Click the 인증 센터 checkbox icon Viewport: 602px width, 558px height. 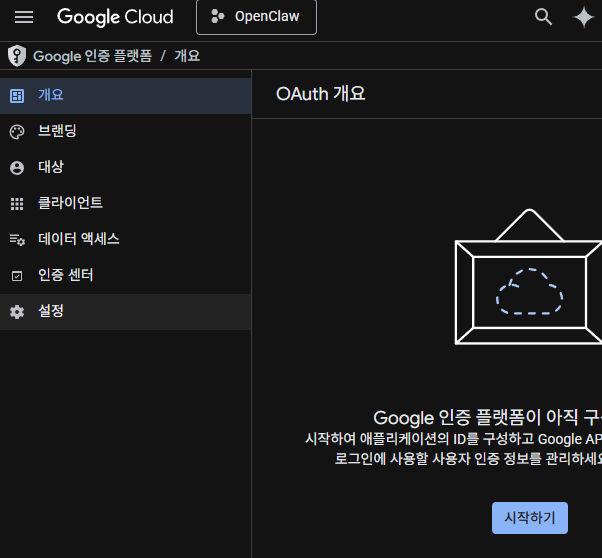tap(17, 276)
